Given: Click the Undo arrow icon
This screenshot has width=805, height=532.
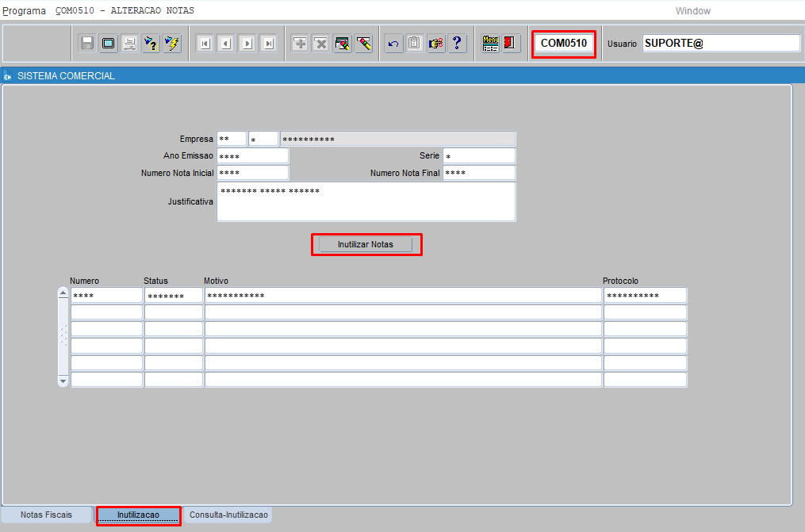Looking at the screenshot, I should pyautogui.click(x=393, y=44).
